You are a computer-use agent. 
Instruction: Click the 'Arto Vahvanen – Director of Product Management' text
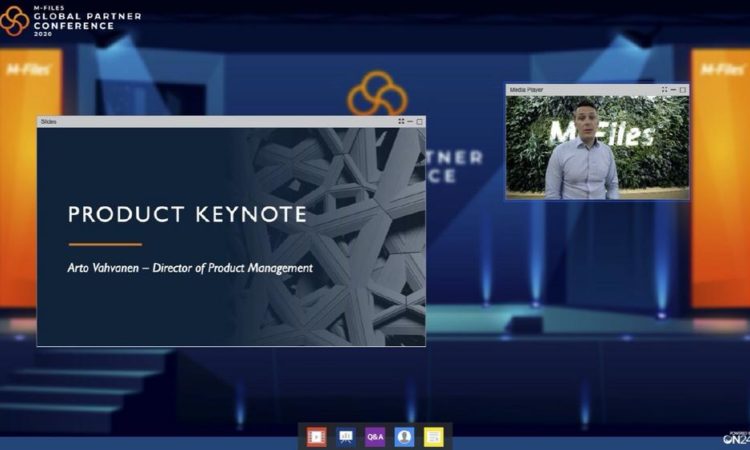click(x=190, y=268)
